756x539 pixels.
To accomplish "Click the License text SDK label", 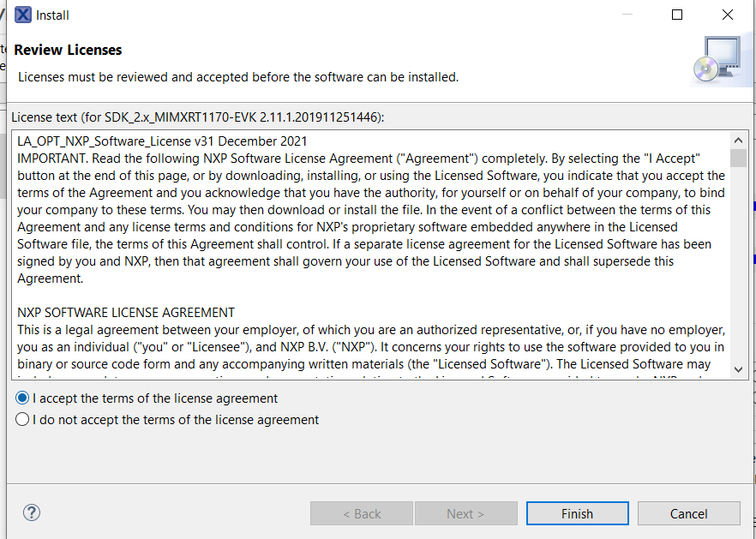I will (x=197, y=117).
